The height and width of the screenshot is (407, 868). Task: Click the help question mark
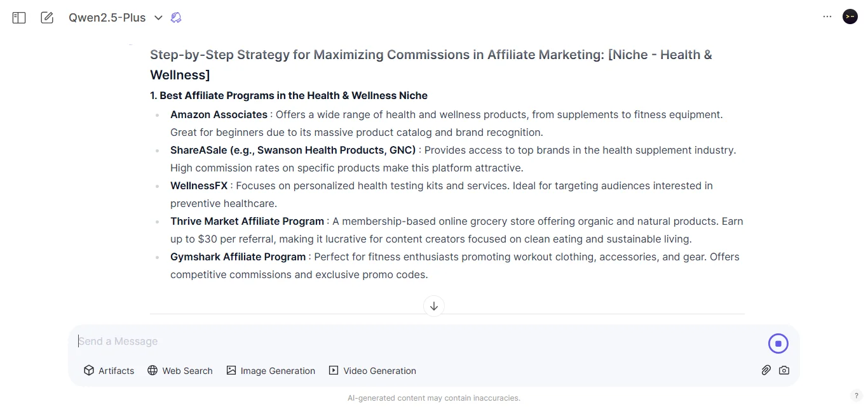point(856,395)
